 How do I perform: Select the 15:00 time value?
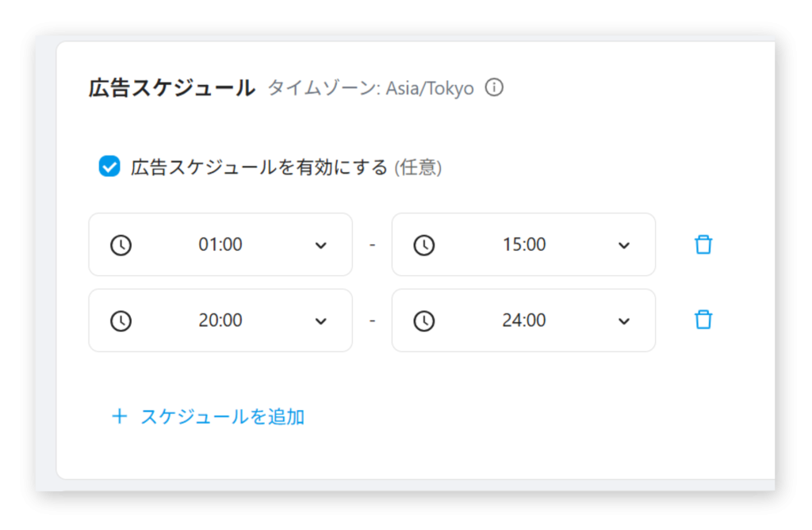point(524,244)
